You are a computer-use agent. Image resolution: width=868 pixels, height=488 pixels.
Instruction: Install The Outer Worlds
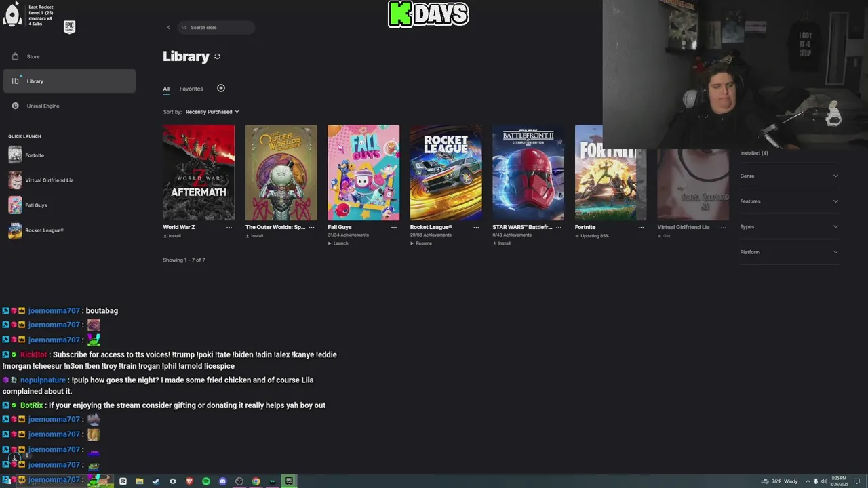(x=255, y=236)
